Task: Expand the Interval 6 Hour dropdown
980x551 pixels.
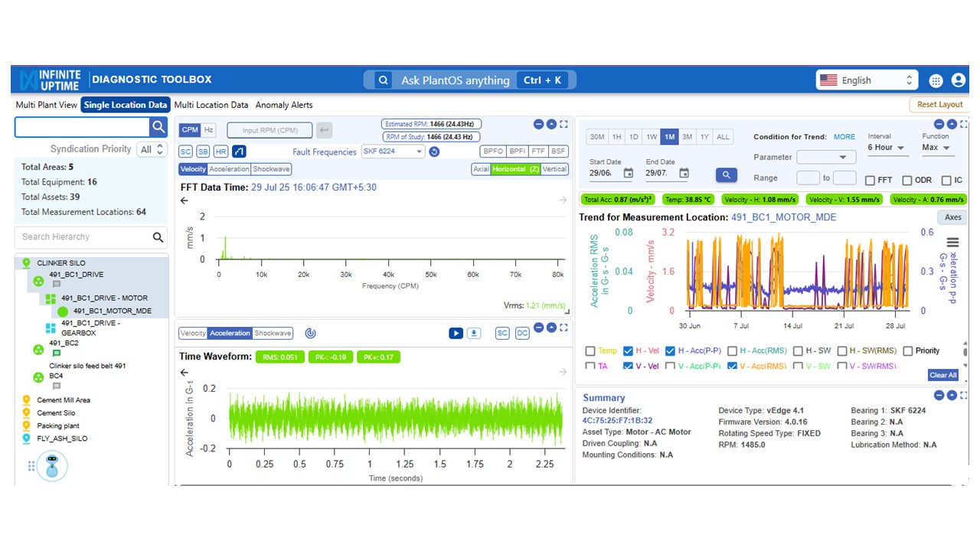Action: tap(886, 148)
